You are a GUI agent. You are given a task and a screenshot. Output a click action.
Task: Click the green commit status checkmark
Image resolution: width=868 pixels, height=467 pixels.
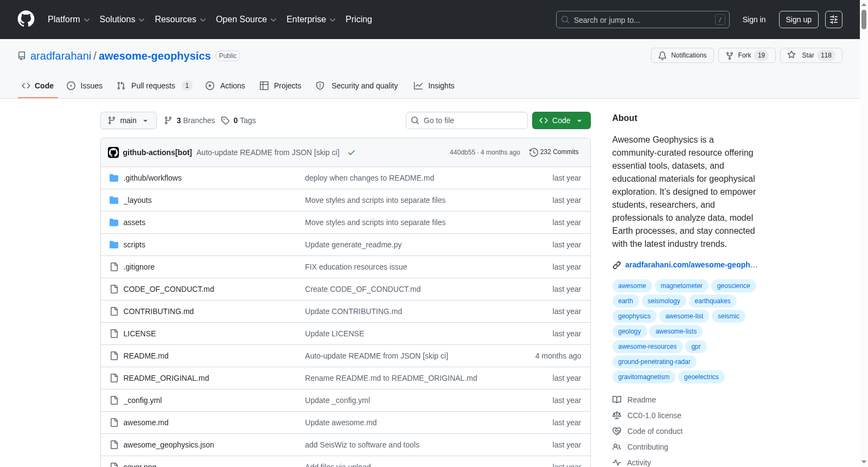click(352, 152)
